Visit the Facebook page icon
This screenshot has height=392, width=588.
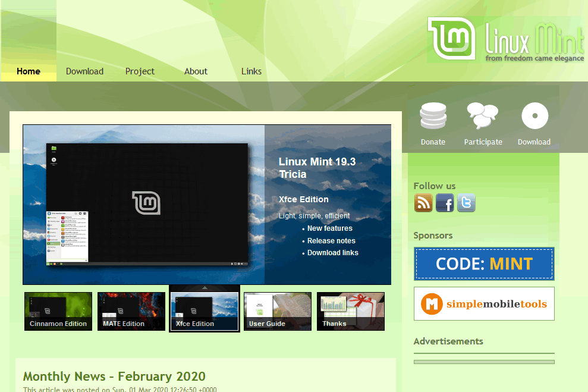click(x=445, y=203)
